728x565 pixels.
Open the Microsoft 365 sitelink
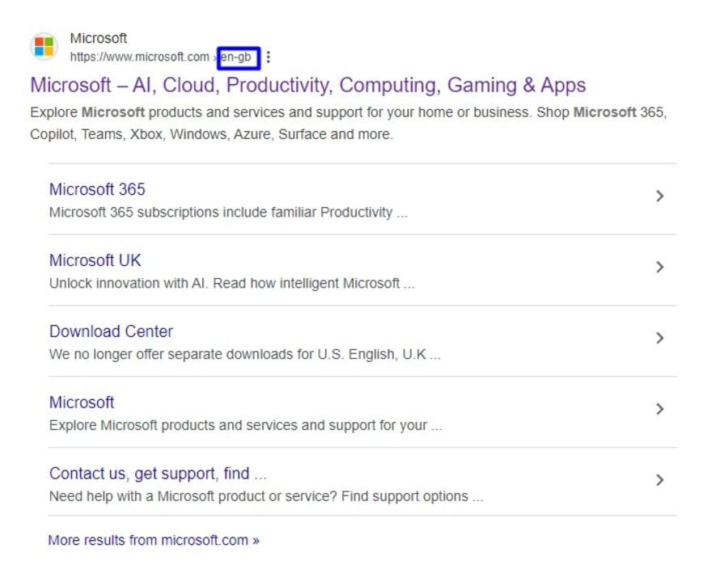click(97, 189)
